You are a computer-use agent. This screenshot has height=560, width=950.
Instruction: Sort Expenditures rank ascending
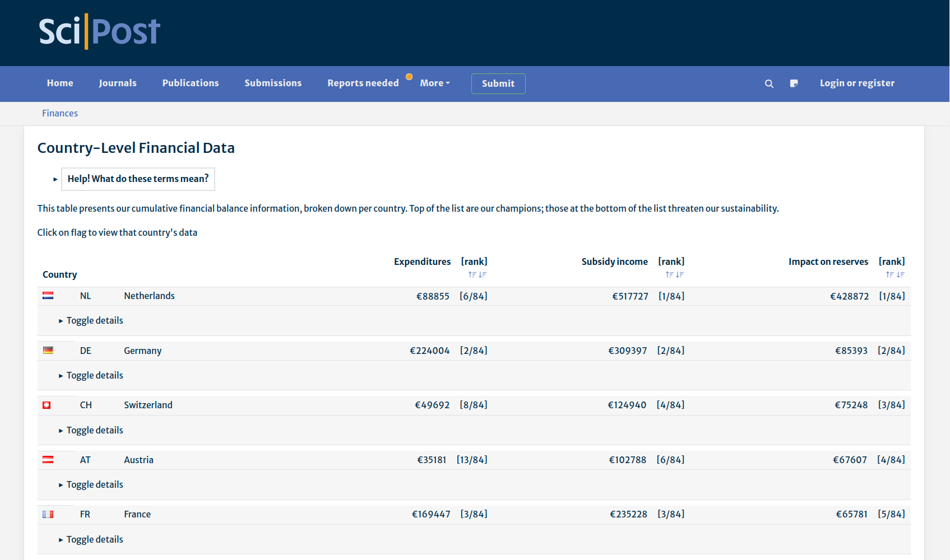[472, 275]
